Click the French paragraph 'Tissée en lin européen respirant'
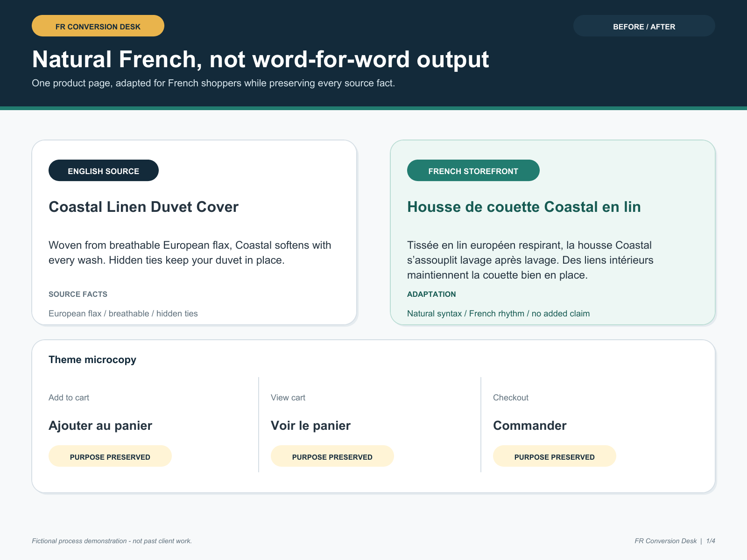Screen dimensions: 747x560 530,260
